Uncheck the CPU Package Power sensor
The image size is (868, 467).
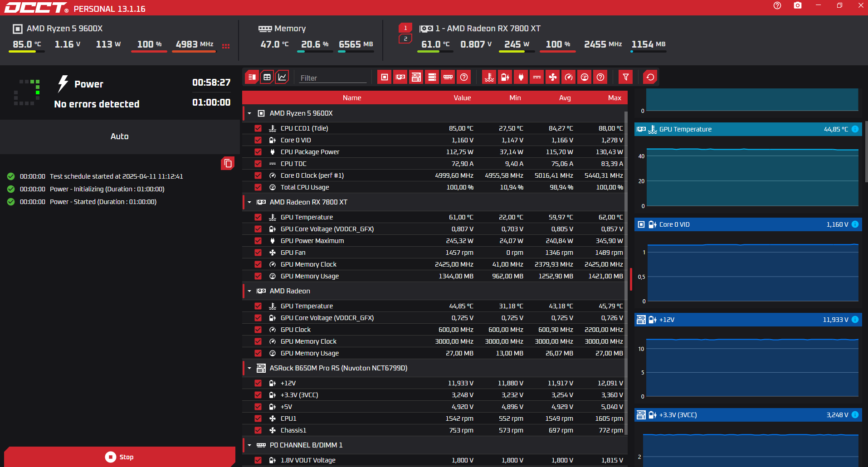pos(258,152)
